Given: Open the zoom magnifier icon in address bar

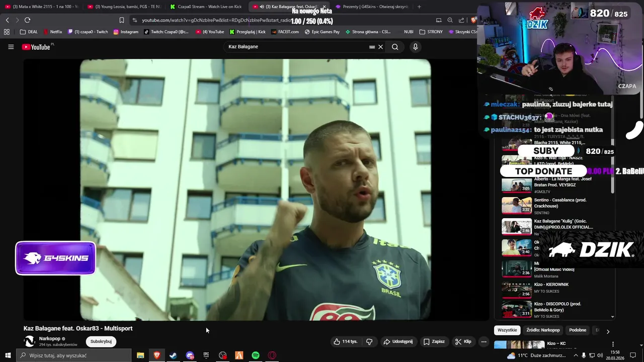Looking at the screenshot, I should pyautogui.click(x=450, y=20).
